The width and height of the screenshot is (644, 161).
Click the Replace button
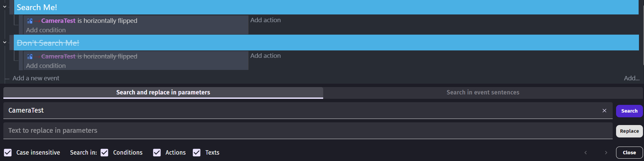pos(629,131)
